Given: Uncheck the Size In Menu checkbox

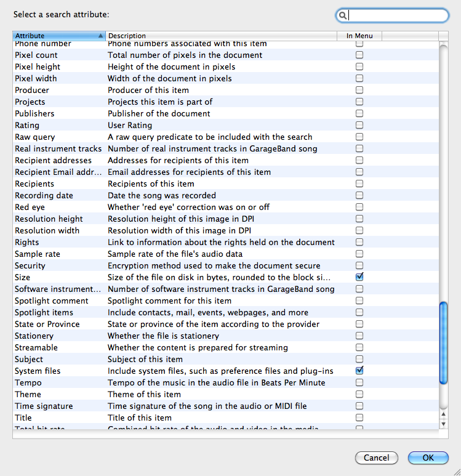Looking at the screenshot, I should click(359, 277).
